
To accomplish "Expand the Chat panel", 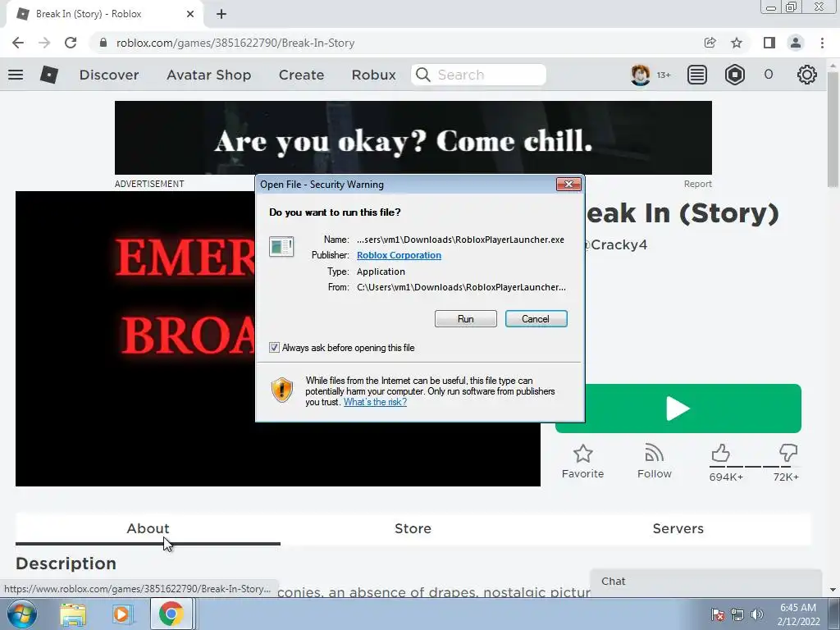I will (706, 582).
